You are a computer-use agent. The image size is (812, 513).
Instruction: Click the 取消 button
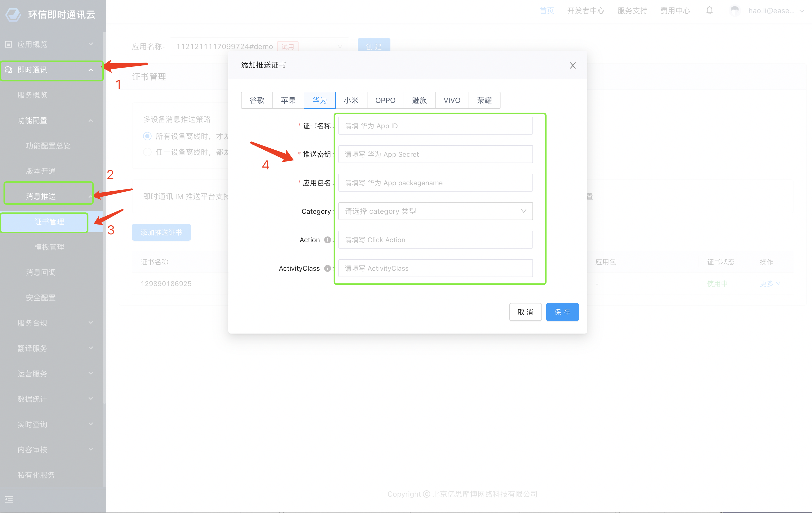525,312
